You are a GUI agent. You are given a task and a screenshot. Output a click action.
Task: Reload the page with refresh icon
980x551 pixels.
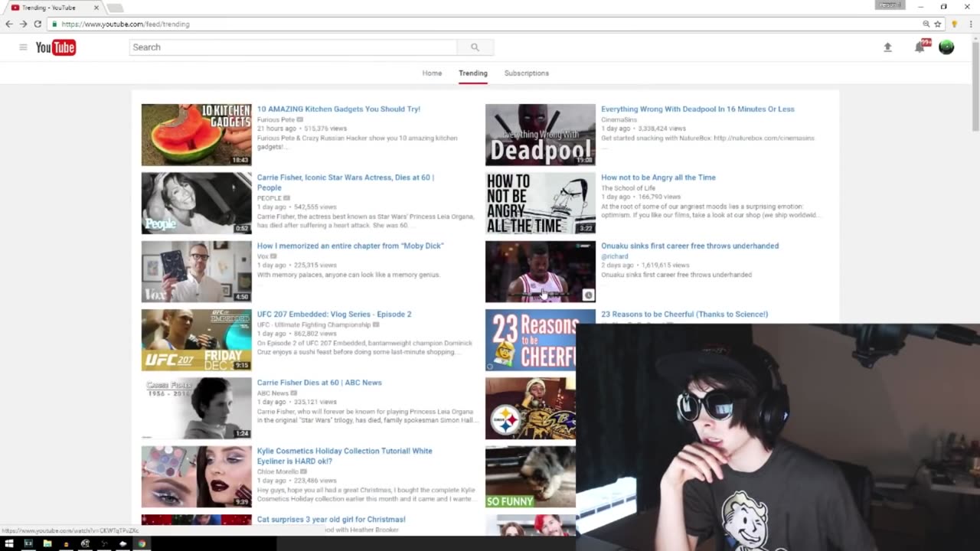38,24
